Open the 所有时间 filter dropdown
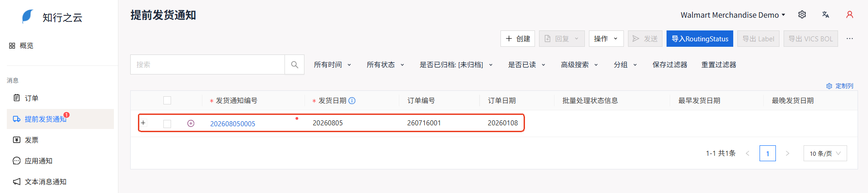The width and height of the screenshot is (868, 193). pos(333,64)
